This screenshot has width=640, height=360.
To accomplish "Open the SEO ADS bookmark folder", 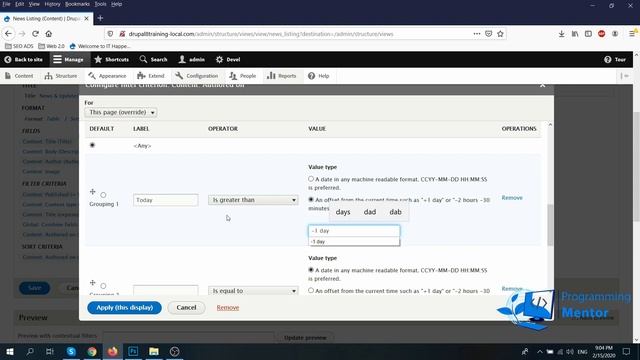I will (19, 46).
